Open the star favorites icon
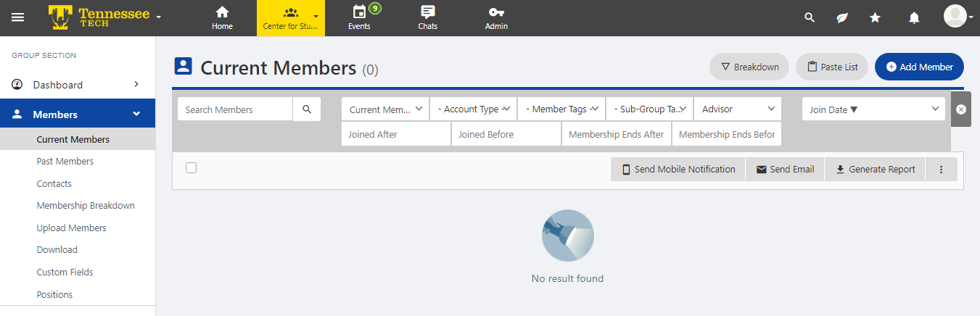 point(876,17)
